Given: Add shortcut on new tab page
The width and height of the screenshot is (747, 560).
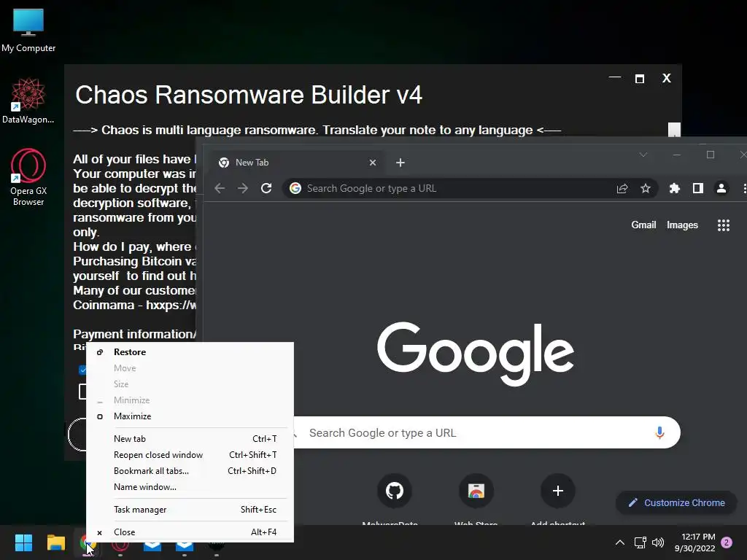Looking at the screenshot, I should (x=558, y=491).
